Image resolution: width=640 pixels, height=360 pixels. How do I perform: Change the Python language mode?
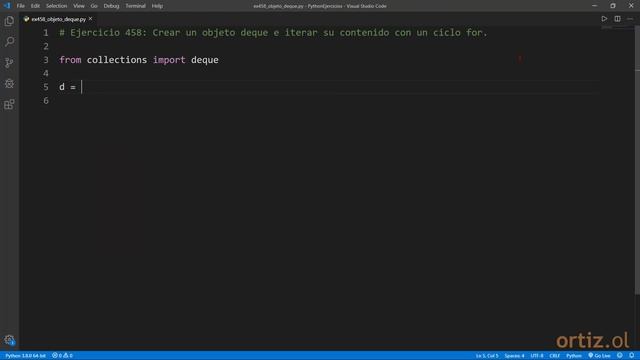point(574,356)
